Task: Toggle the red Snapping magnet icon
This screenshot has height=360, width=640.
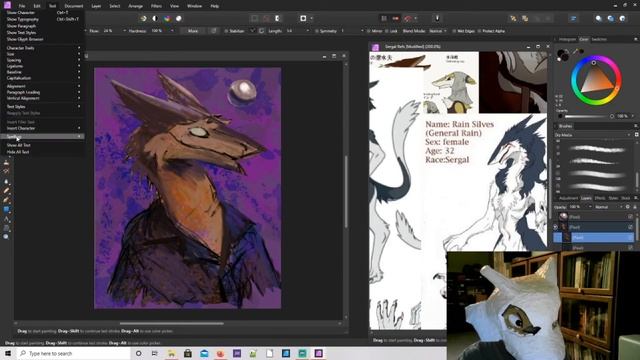Action: pos(407,18)
